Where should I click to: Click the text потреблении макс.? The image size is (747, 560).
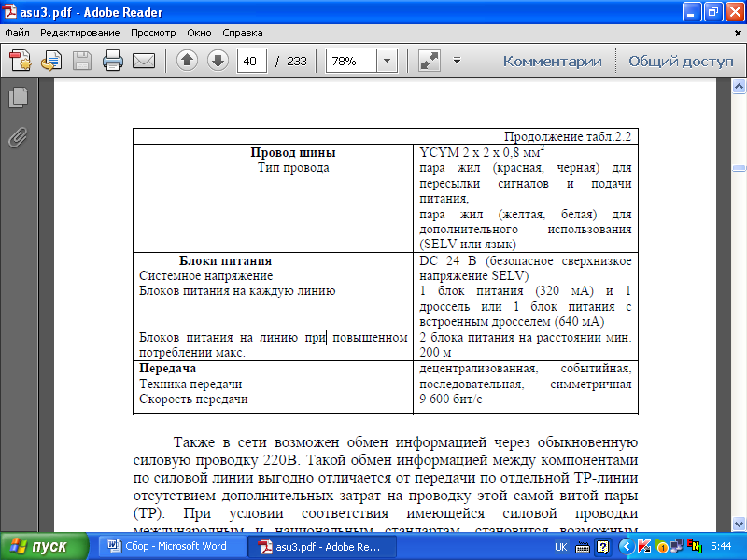[192, 353]
